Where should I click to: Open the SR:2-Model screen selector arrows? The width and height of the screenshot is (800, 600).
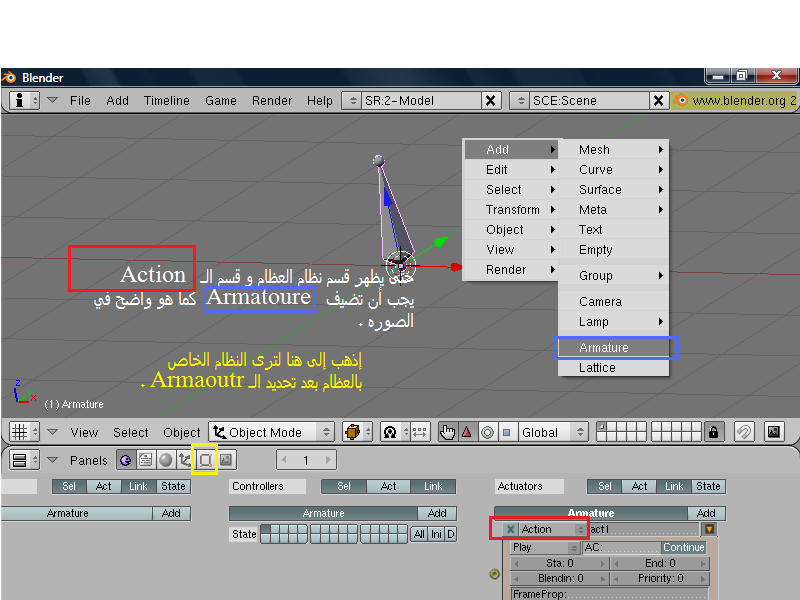[352, 101]
